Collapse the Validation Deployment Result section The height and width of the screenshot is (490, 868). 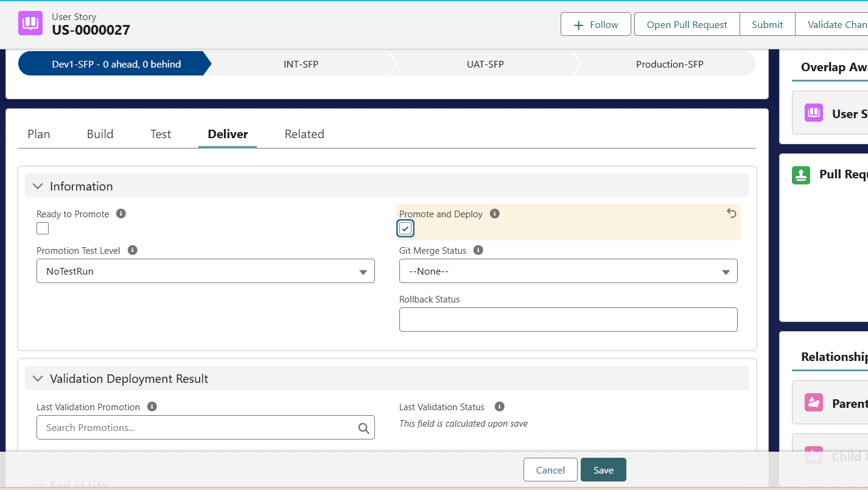(38, 379)
